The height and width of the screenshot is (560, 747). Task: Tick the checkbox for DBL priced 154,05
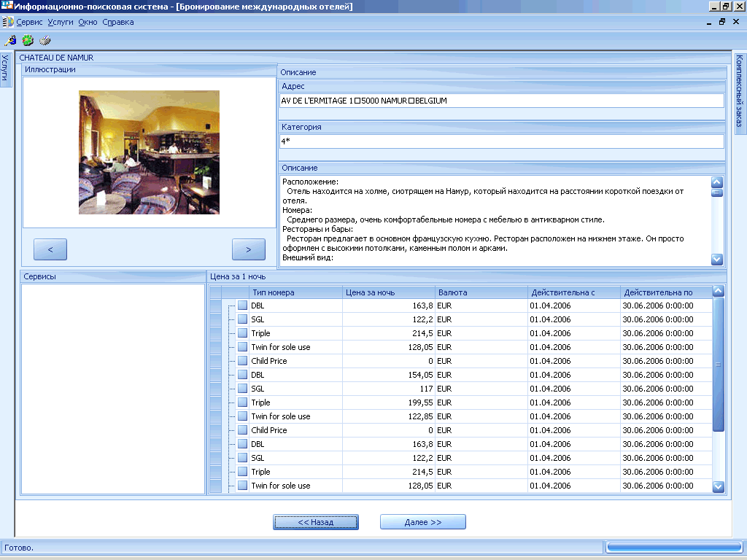(x=242, y=375)
